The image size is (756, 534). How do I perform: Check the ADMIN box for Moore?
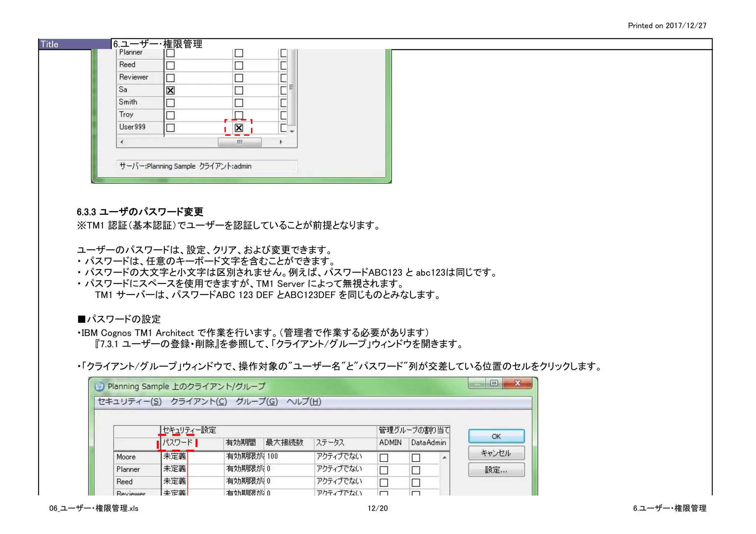384,458
